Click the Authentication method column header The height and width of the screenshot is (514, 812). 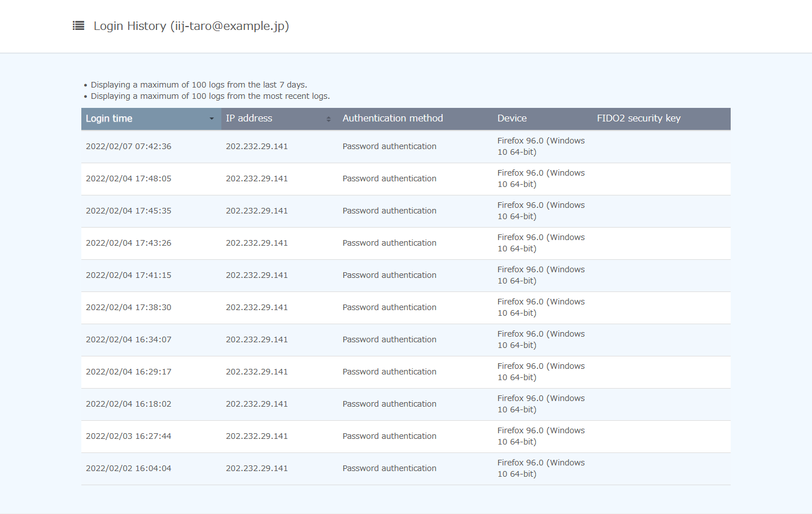[392, 119]
